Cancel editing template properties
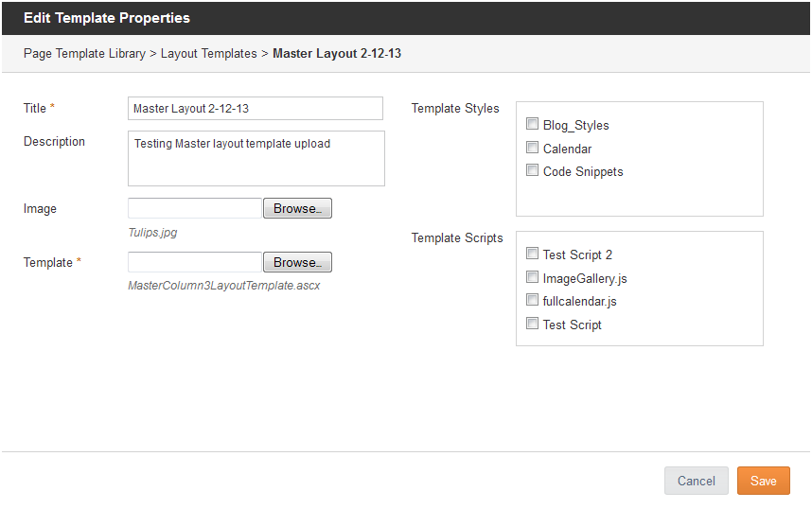Screen dimensions: 812x509 click(696, 481)
